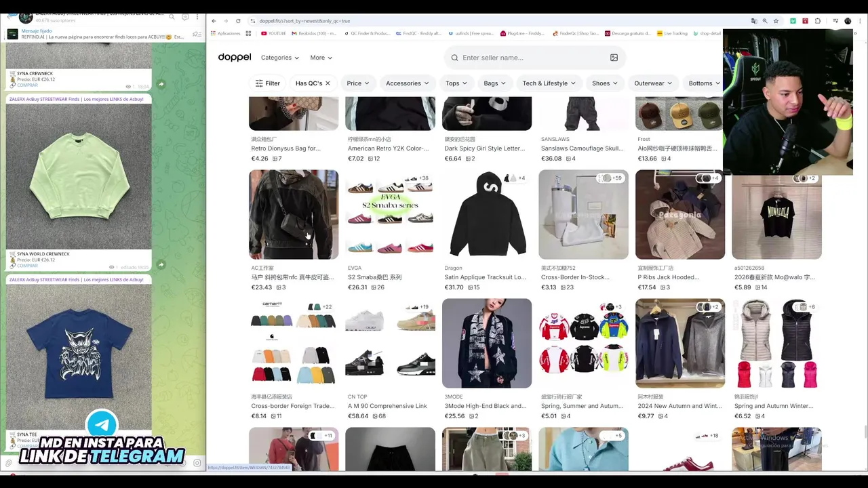
Task: Bookmark this page with the star icon
Action: (x=776, y=21)
